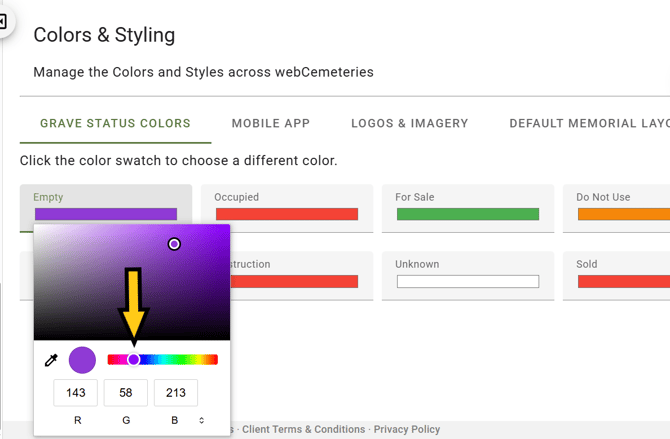Select the R value input field
Viewport: 670px width, 439px height.
[76, 393]
